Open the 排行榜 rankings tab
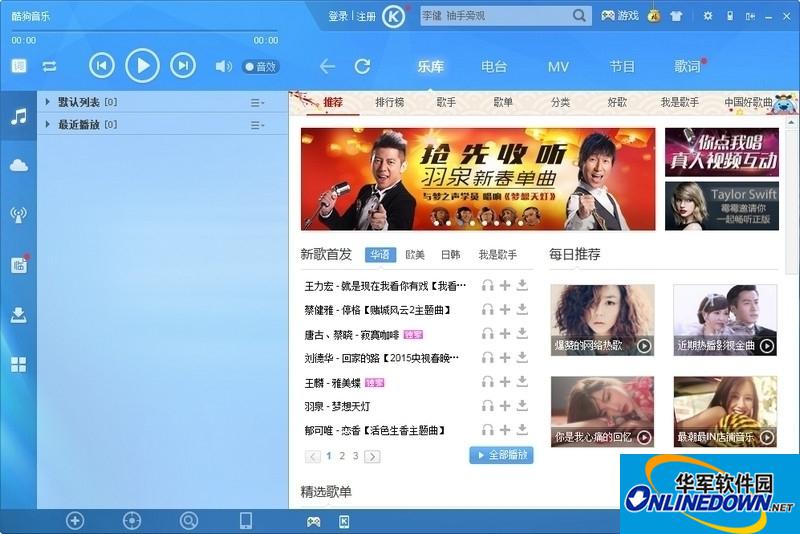 point(389,102)
